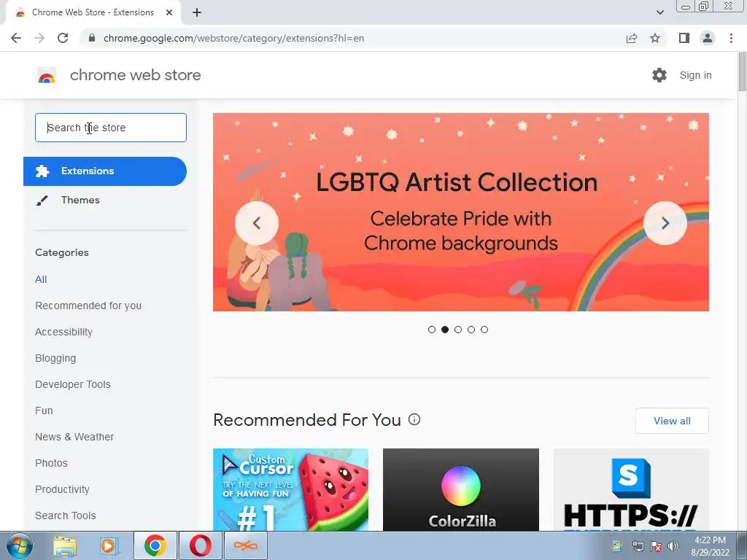Screen dimensions: 747x560
Task: Share this page icon in address bar
Action: [x=632, y=38]
